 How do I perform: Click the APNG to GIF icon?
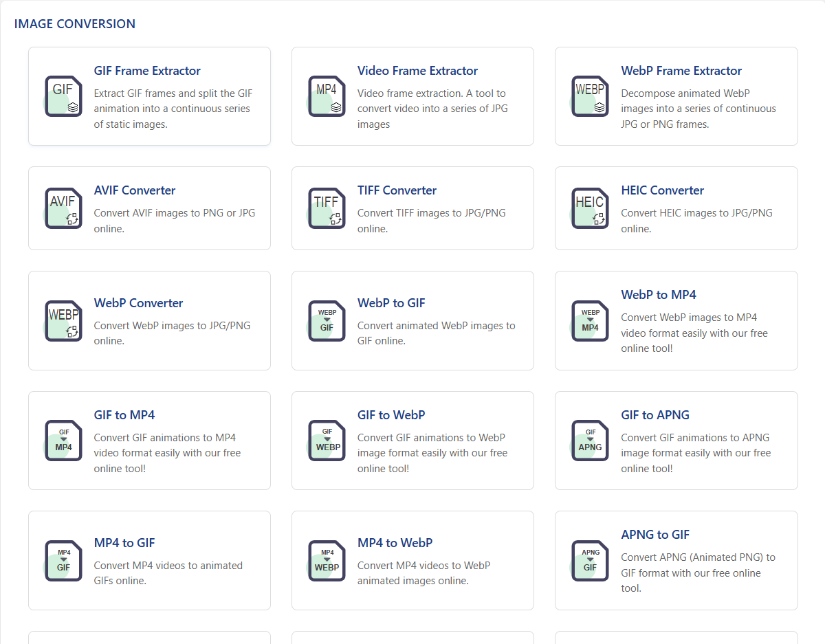pyautogui.click(x=591, y=561)
